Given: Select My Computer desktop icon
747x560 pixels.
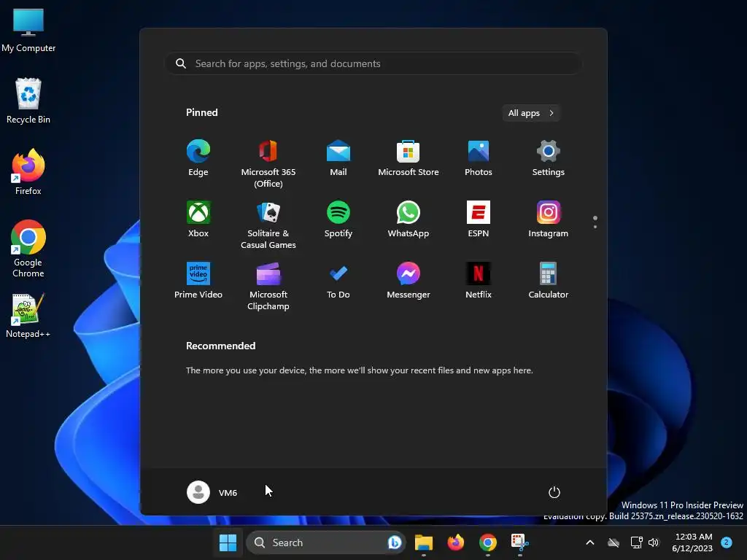Looking at the screenshot, I should point(28,31).
